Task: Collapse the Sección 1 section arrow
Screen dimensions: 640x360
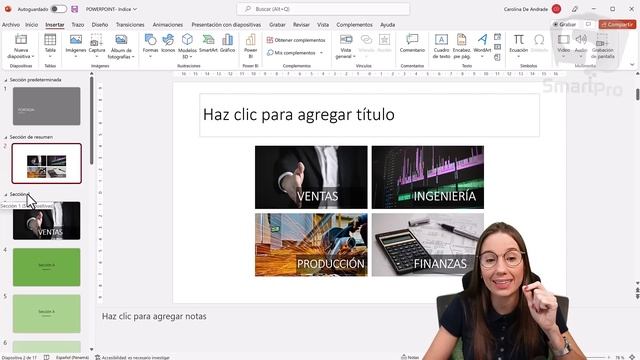Action: click(x=6, y=195)
